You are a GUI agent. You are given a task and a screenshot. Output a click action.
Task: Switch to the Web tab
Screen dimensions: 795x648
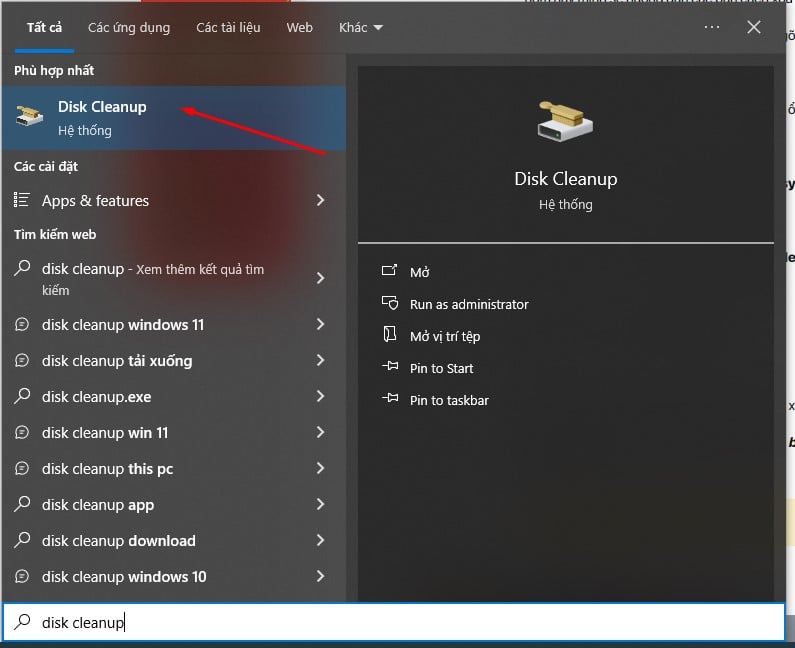tap(300, 27)
